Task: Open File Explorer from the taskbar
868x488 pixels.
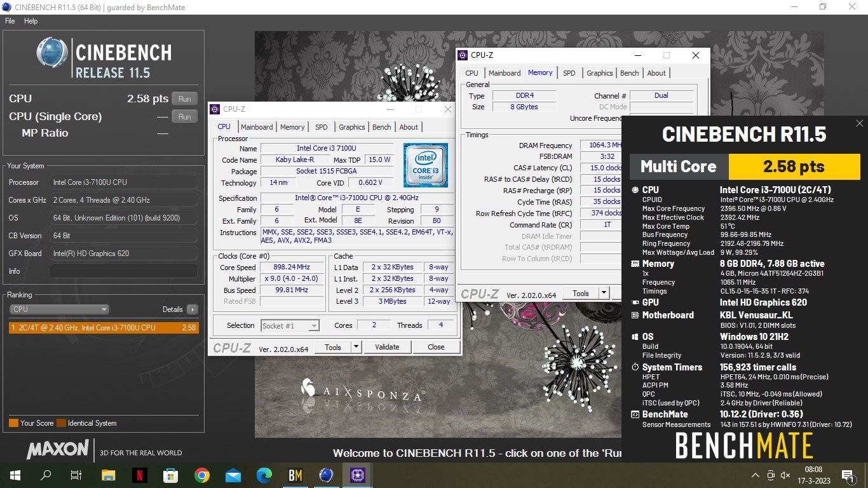Action: point(108,475)
